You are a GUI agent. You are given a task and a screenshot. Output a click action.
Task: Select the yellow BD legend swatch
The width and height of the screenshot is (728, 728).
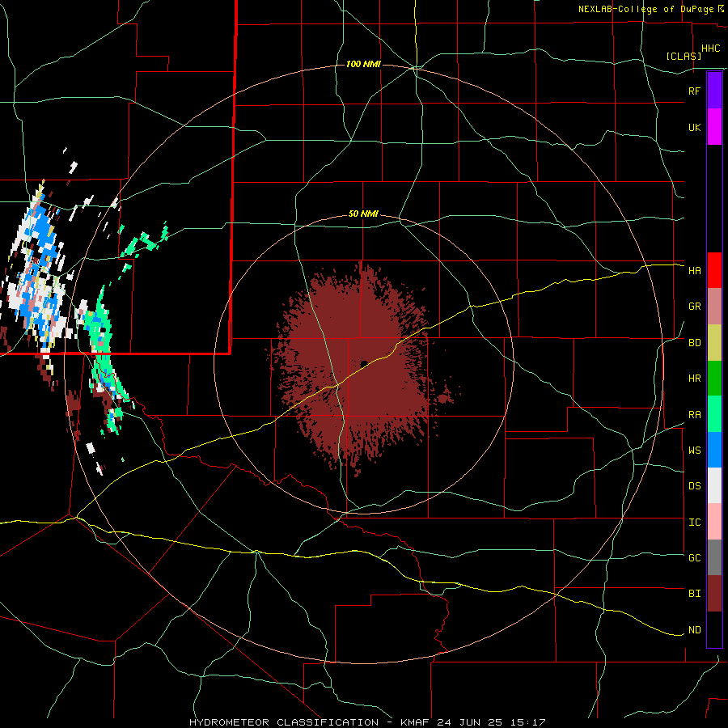tap(714, 343)
